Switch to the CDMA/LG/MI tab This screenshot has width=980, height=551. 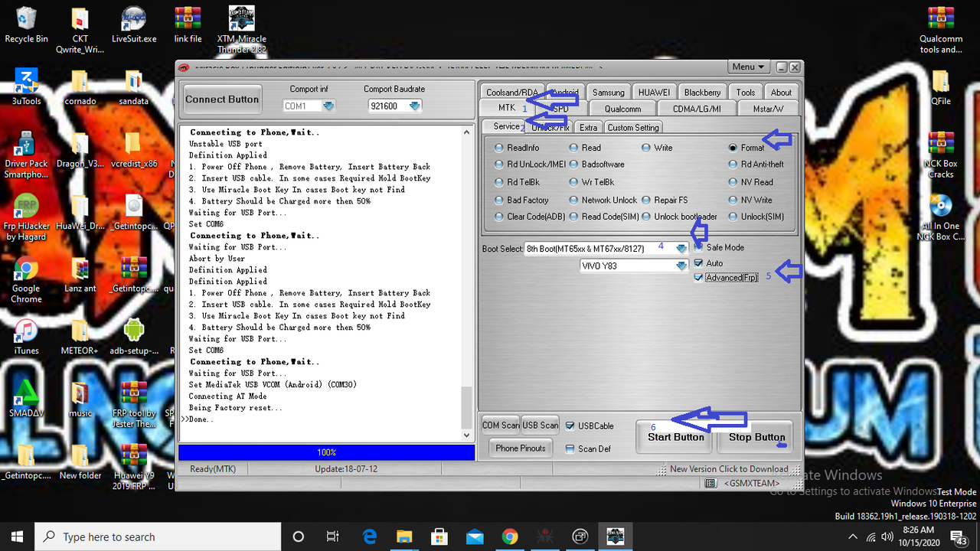click(x=697, y=109)
